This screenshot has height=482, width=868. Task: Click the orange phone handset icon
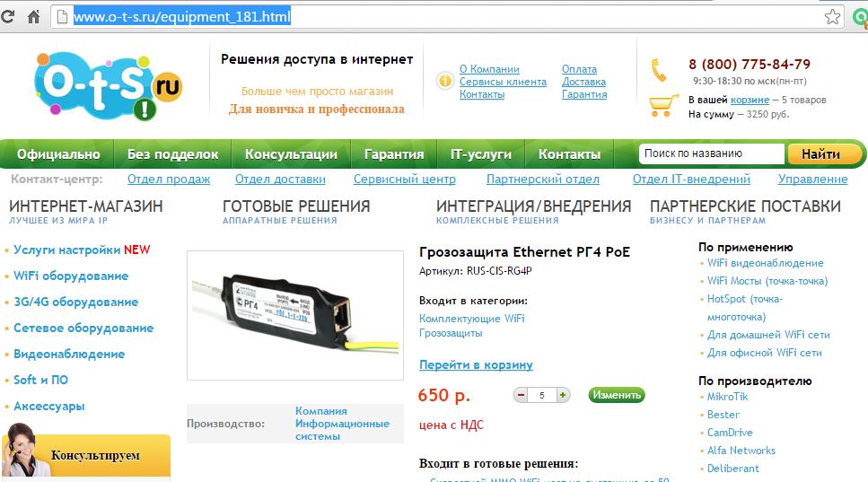(659, 70)
